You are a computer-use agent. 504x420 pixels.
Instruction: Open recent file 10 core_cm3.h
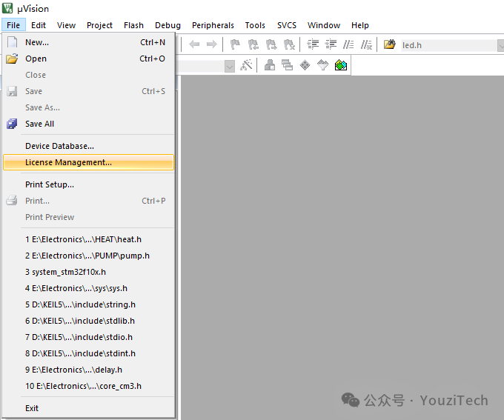pos(89,386)
